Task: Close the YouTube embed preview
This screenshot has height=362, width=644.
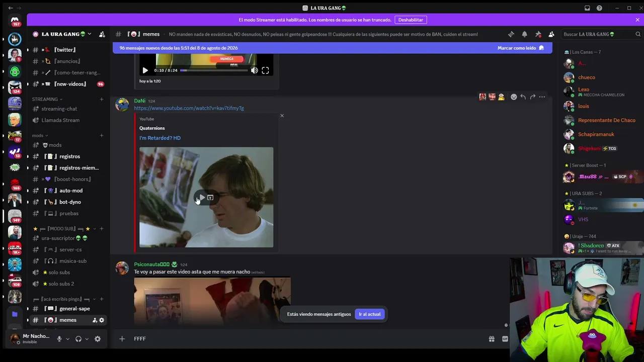Action: coord(282,116)
